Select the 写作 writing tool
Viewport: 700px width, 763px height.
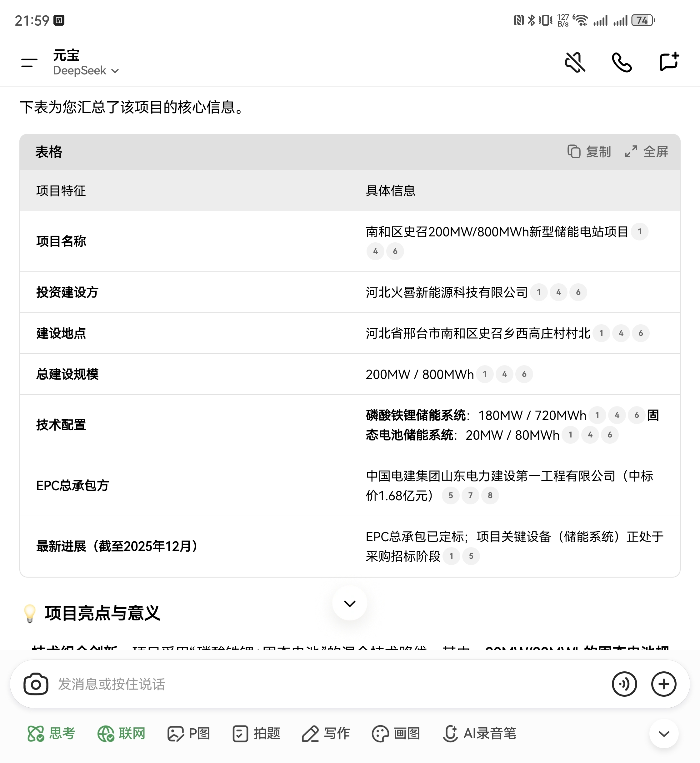pos(326,733)
